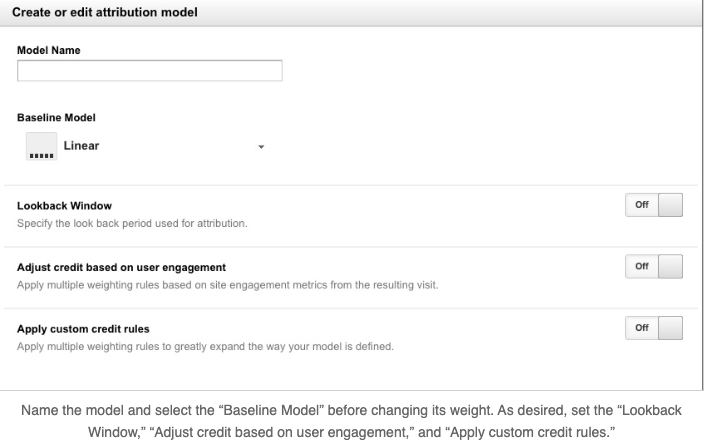Click the "Off" label on the user engagement switch

(642, 266)
